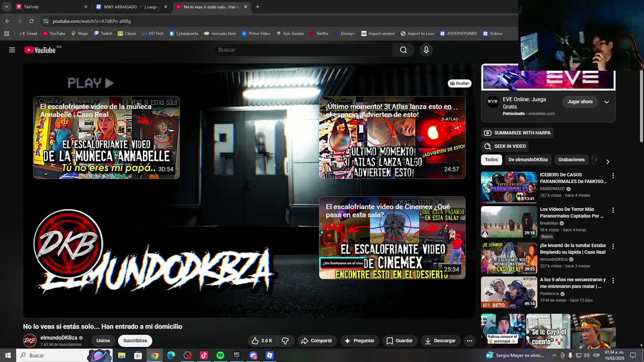Close the TikFinity tab
Screen dimensions: 644x362
[86, 7]
